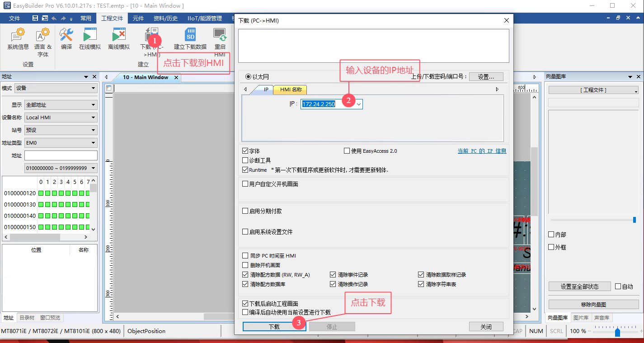Open the 向量图库 panel options arrow
This screenshot has height=343, width=644.
[x=630, y=77]
